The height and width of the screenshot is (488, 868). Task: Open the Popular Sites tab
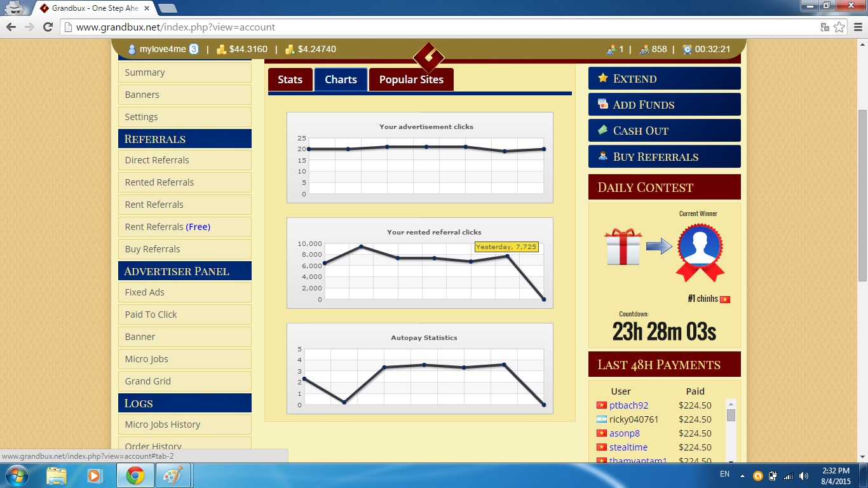(411, 79)
